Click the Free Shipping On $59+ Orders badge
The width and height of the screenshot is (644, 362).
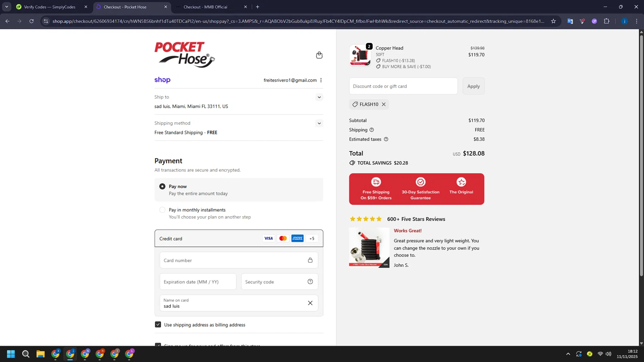[x=376, y=189]
